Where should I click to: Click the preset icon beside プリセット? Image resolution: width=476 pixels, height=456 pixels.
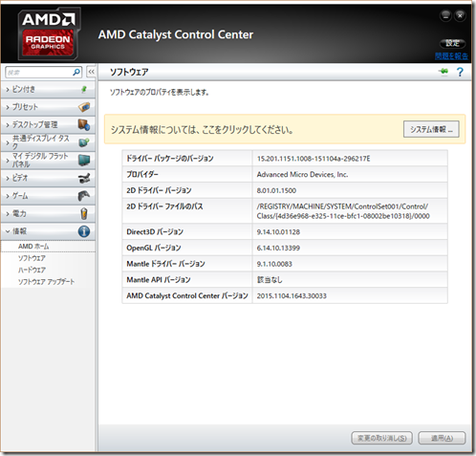coord(84,107)
